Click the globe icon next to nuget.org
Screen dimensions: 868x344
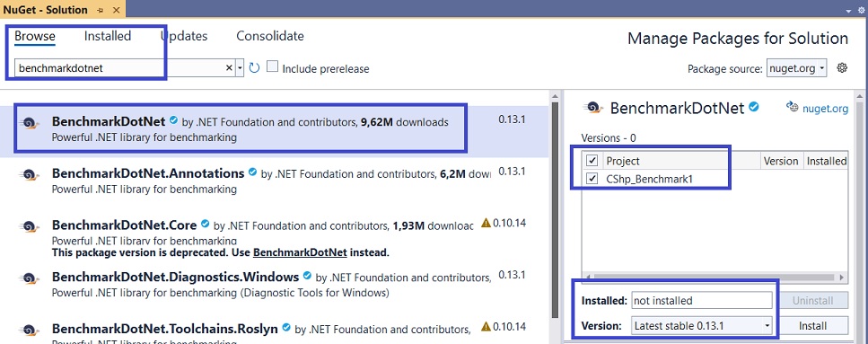793,108
